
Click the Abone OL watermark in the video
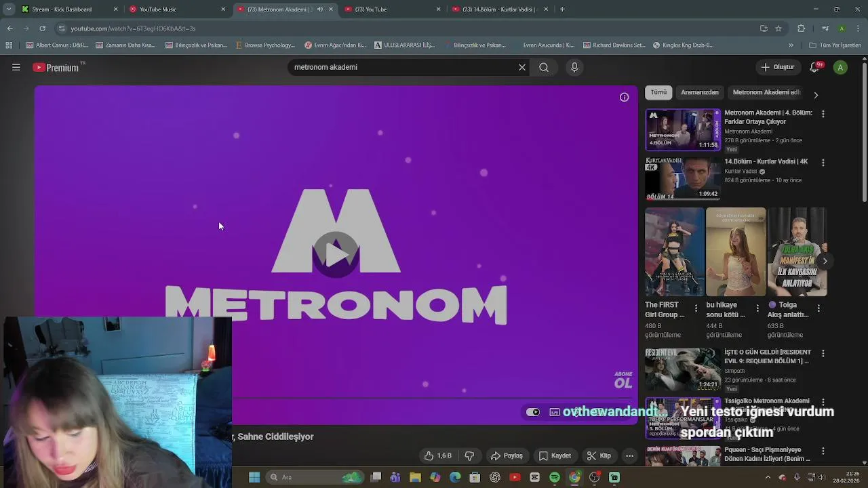point(623,380)
